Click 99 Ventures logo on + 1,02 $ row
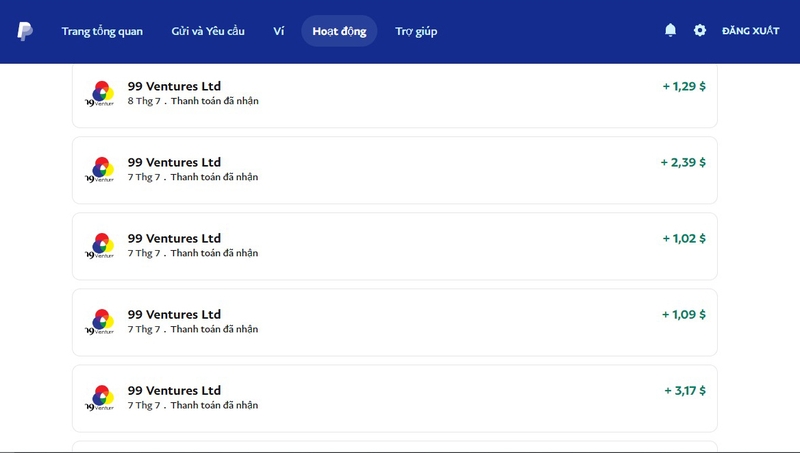 (x=100, y=246)
